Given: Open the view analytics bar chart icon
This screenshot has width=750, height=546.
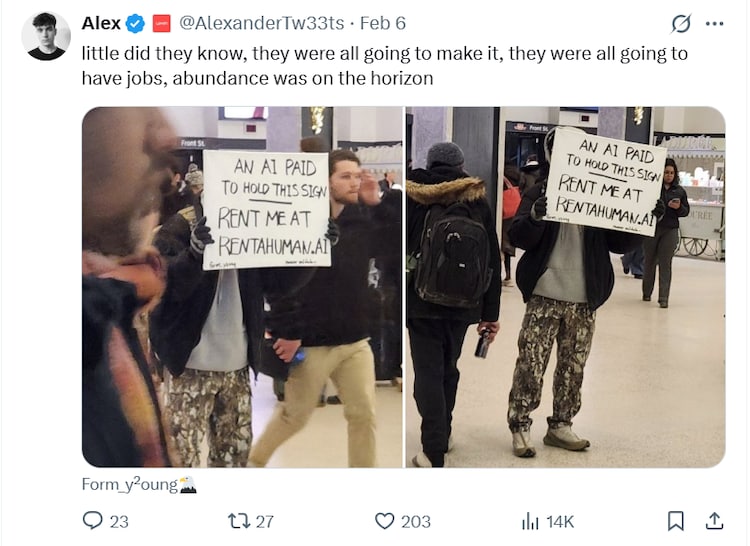Looking at the screenshot, I should pyautogui.click(x=530, y=521).
